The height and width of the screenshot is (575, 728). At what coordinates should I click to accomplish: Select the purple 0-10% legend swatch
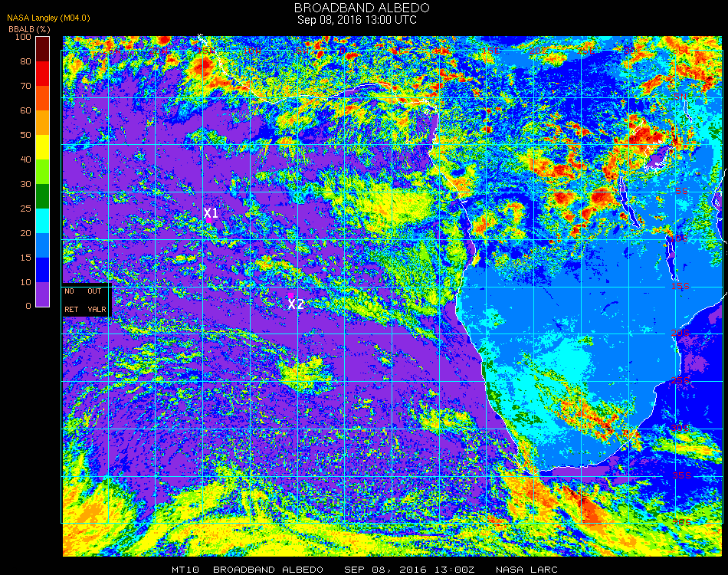coord(42,294)
